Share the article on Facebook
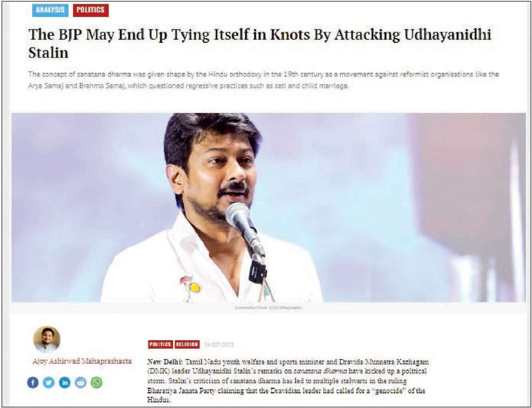The width and height of the screenshot is (532, 408). 33,383
